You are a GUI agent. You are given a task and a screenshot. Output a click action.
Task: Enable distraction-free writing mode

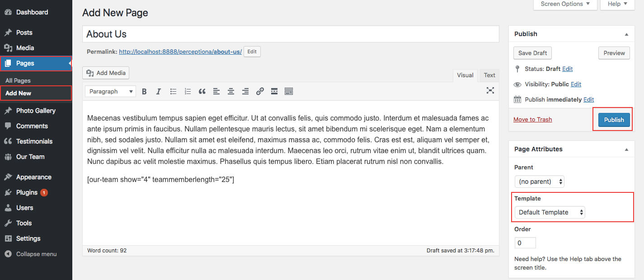point(490,90)
